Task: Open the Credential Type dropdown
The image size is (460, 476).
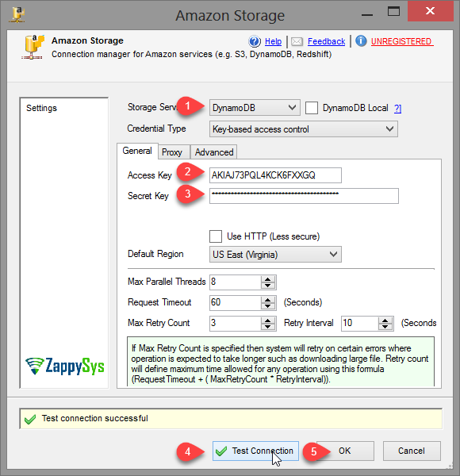Action: (304, 129)
